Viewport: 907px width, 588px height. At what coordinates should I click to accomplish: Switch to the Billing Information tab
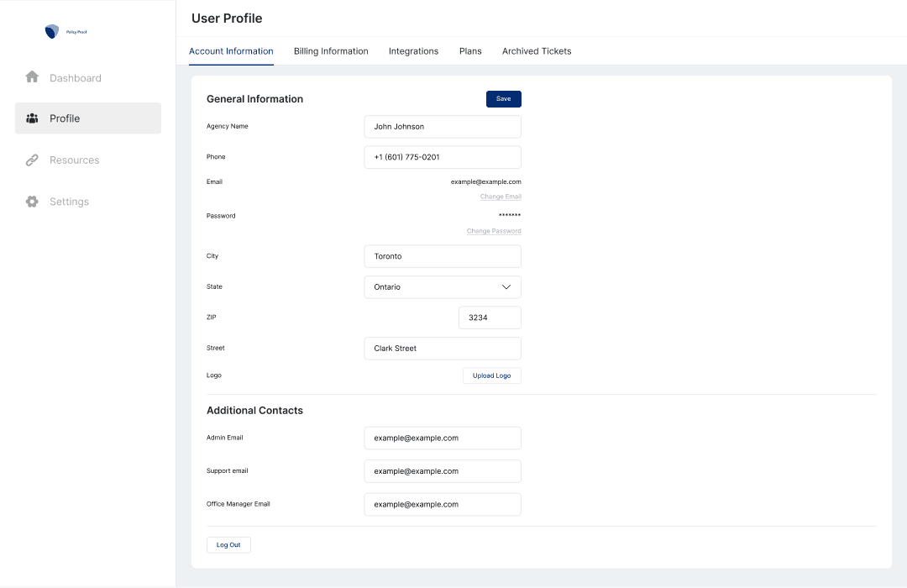click(331, 51)
